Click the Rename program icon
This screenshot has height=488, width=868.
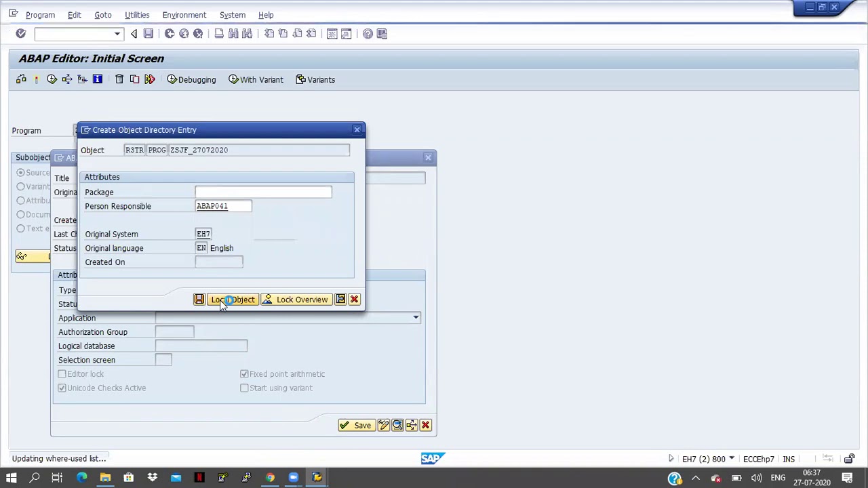tap(150, 80)
